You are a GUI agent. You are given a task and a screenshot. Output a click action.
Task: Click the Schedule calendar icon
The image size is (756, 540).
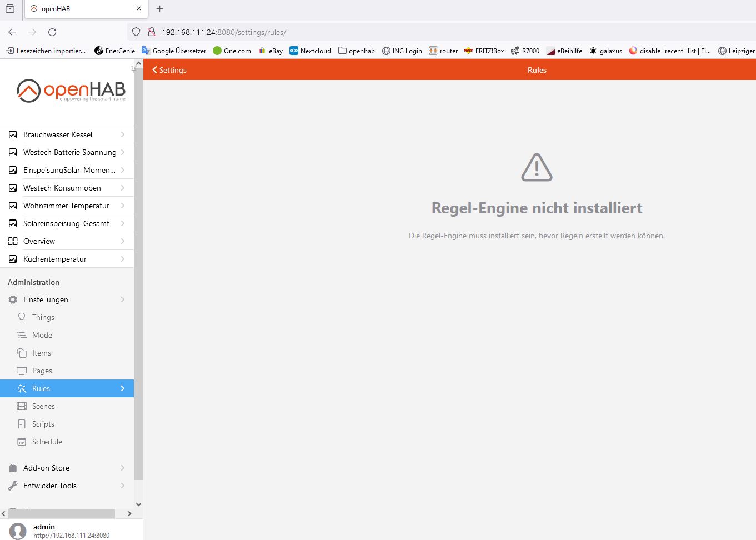click(22, 442)
